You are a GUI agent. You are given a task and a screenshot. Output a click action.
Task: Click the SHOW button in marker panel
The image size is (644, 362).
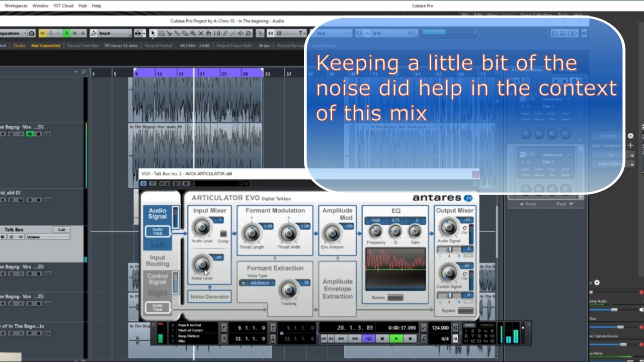point(469,325)
